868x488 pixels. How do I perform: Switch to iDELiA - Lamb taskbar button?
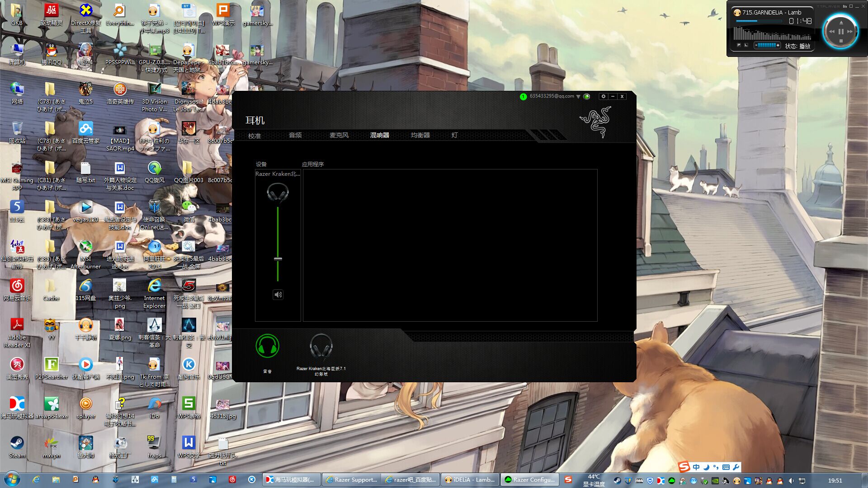[x=470, y=479]
